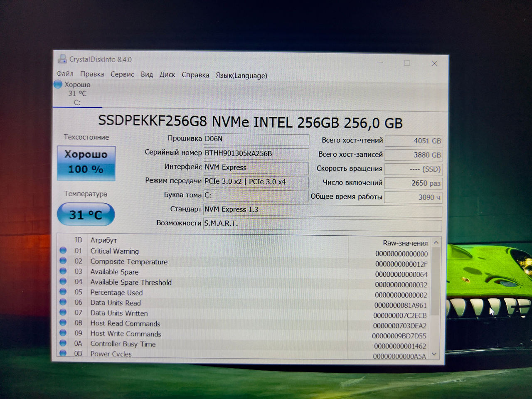The image size is (532, 399).
Task: Select the Available Spare Threshold attribute name
Action: pos(131,282)
